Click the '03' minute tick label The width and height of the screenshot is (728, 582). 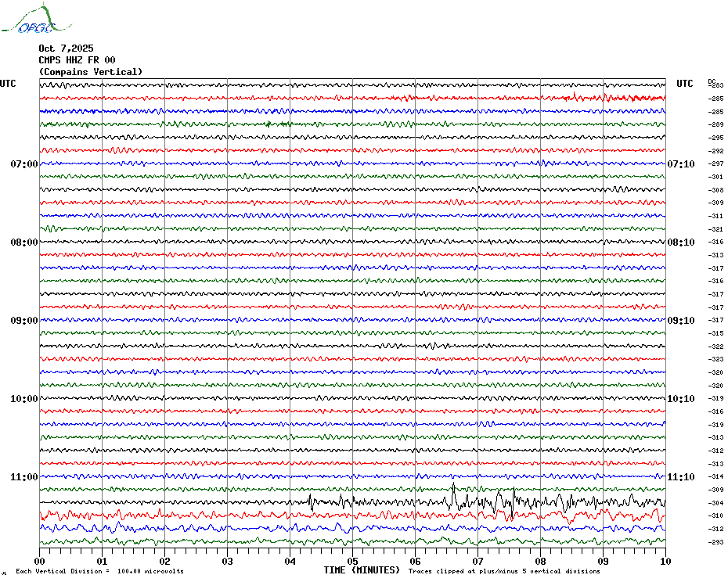(228, 561)
